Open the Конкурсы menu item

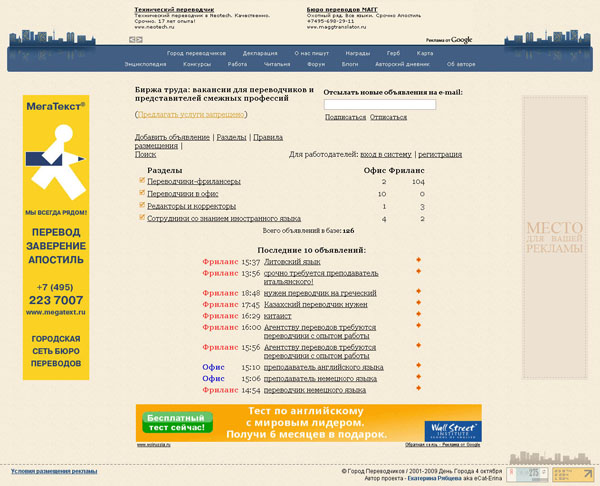point(197,64)
